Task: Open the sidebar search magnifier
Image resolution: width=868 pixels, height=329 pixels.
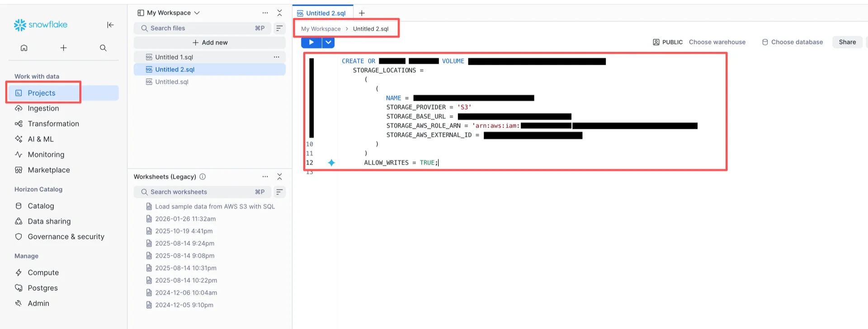Action: pyautogui.click(x=103, y=48)
